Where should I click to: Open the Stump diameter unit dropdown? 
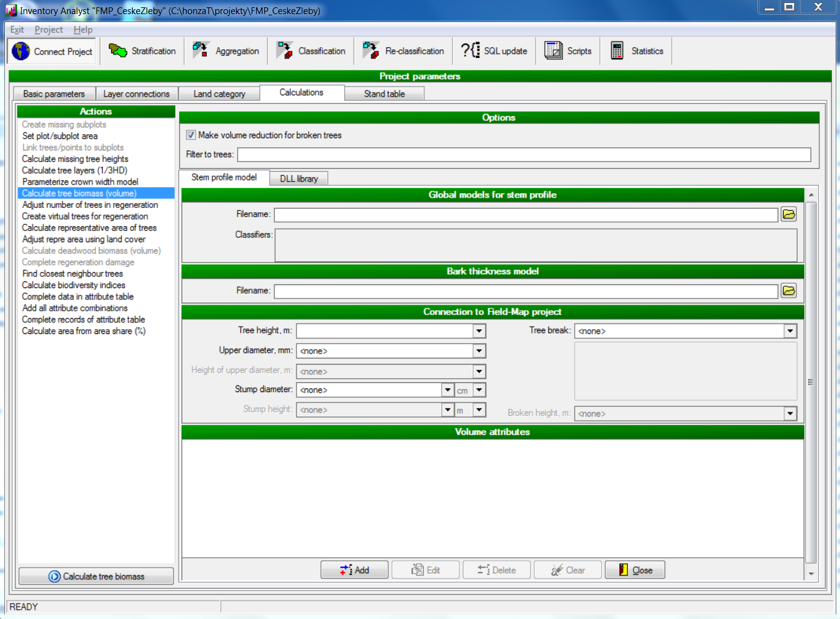pos(479,390)
